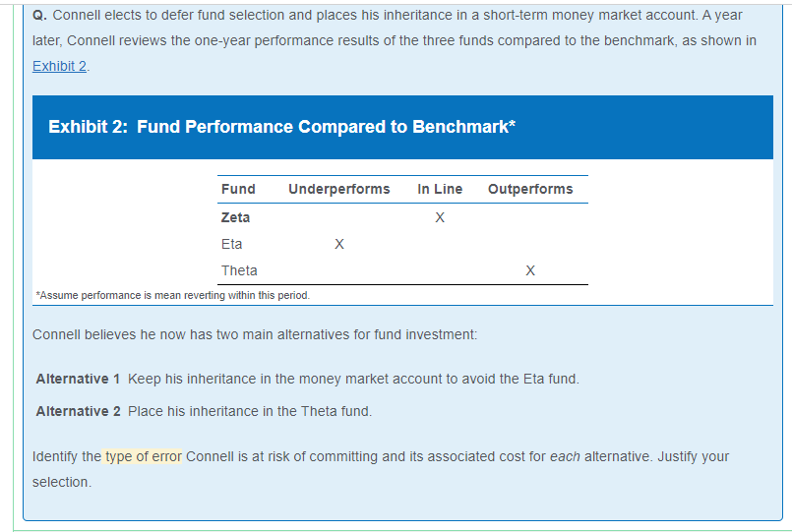Click the Eta fund row label
Screen dimensions: 792x532
[232, 244]
